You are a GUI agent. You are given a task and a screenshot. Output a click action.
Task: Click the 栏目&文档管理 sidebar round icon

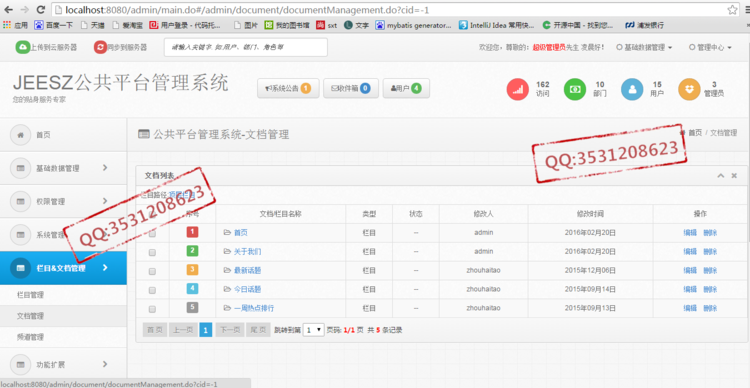click(21, 268)
